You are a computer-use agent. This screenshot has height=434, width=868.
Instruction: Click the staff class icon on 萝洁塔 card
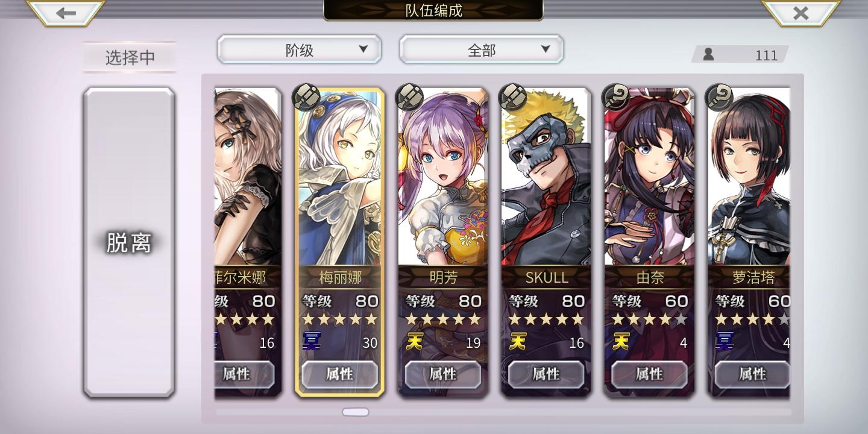[x=719, y=97]
